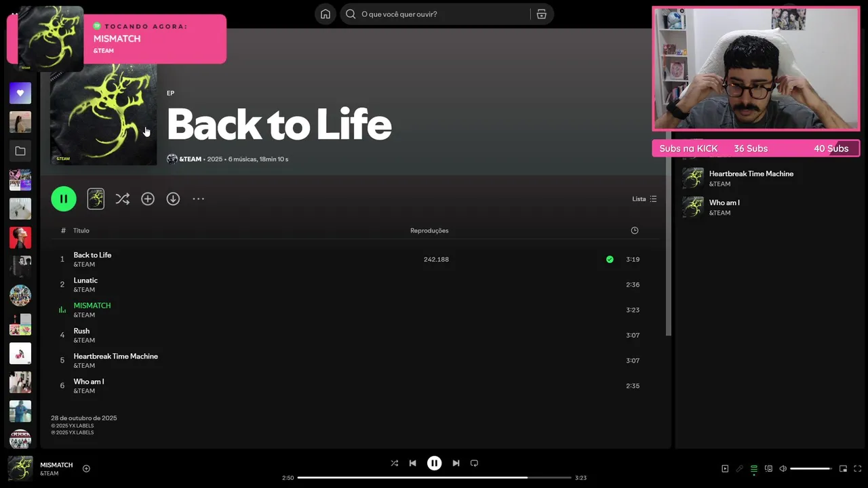Open the round group photo artist in the sidebar
The image size is (868, 488).
[x=20, y=296]
